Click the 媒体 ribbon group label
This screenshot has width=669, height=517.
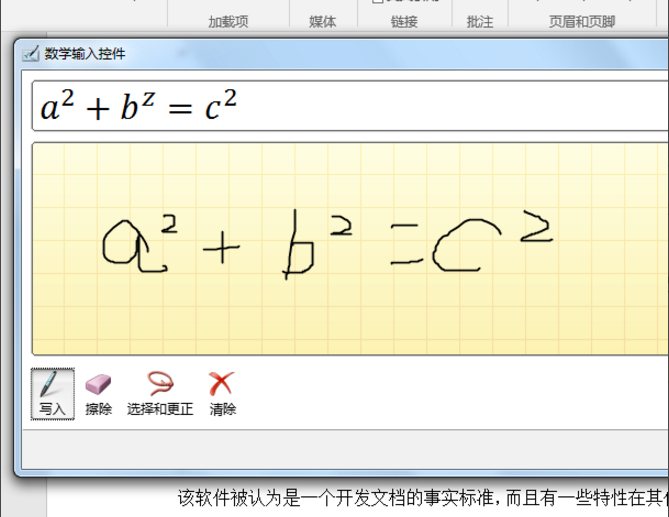tap(323, 21)
